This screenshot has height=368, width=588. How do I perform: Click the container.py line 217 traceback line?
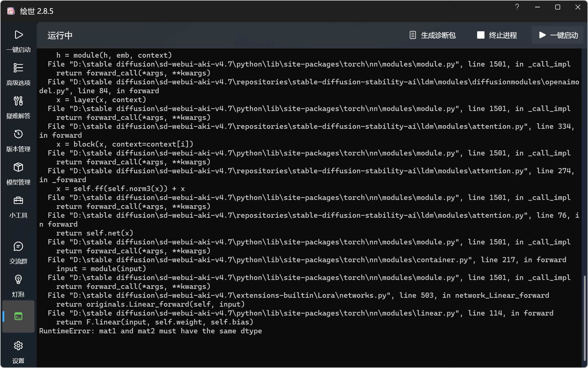(x=307, y=260)
